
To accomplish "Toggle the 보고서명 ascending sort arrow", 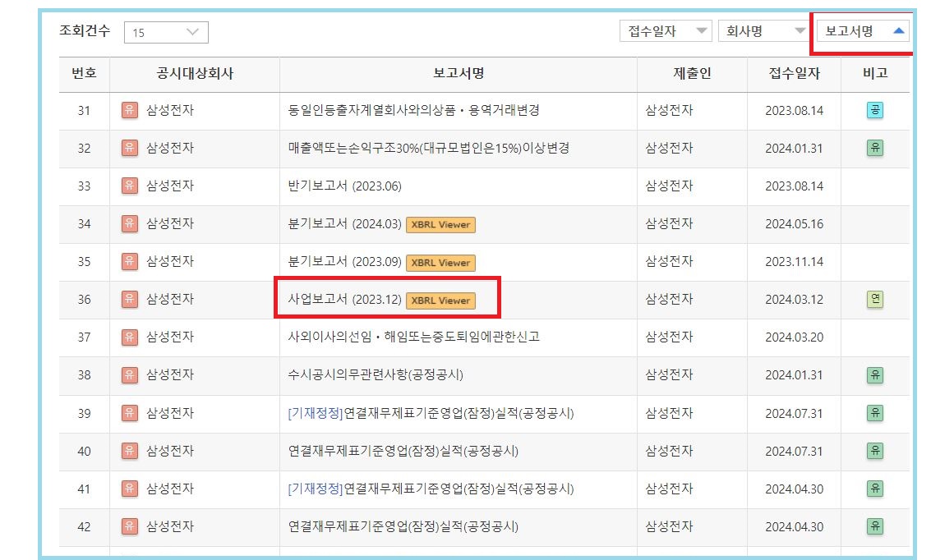I will pyautogui.click(x=901, y=30).
